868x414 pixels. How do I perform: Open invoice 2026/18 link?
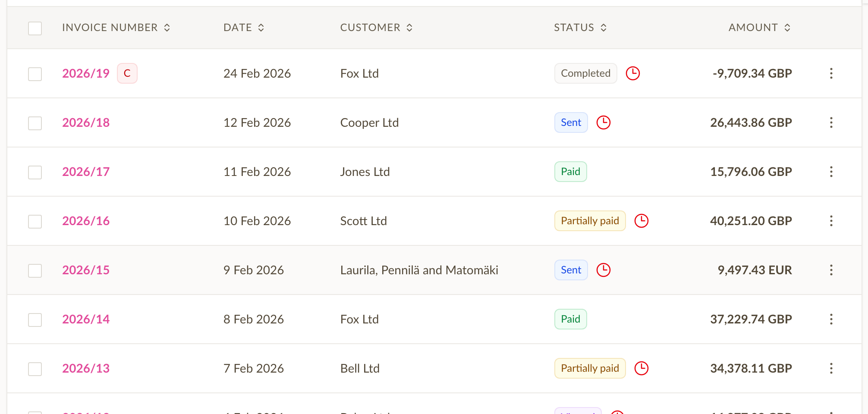86,122
